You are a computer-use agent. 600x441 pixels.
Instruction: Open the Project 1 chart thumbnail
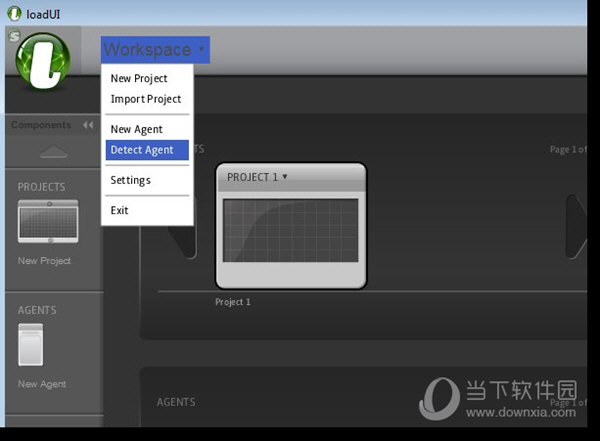coord(291,230)
